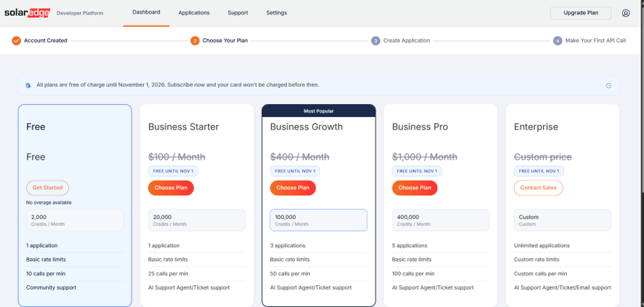Click Contact Sales for Enterprise
The height and width of the screenshot is (307, 644).
point(539,188)
